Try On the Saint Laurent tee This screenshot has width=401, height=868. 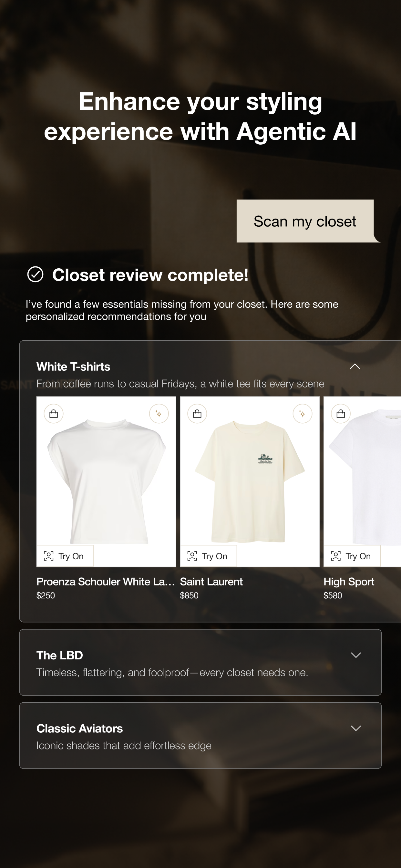coord(209,556)
